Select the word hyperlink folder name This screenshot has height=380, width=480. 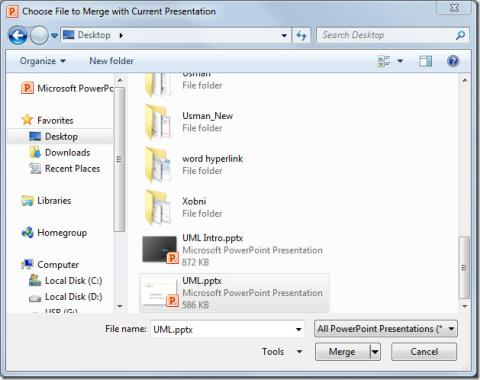click(x=212, y=159)
